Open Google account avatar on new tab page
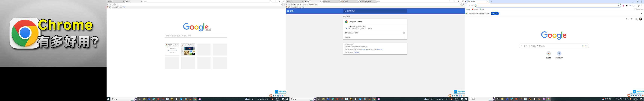The width and height of the screenshot is (644, 101). coord(641,19)
